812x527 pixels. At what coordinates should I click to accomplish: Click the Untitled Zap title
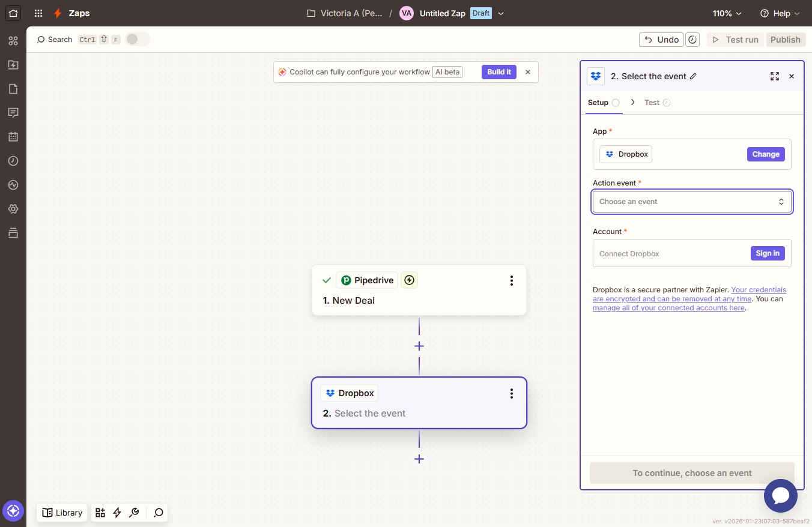443,13
